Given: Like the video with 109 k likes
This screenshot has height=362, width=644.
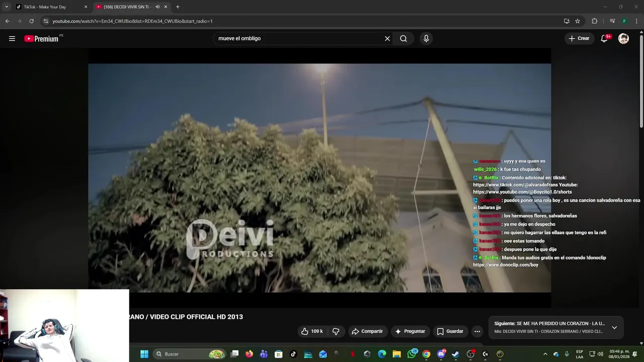Looking at the screenshot, I should click(312, 331).
